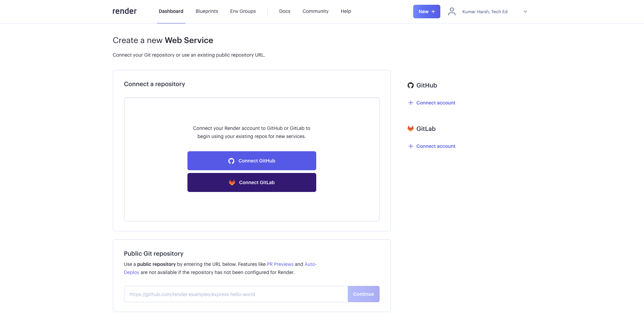Click the user profile avatar icon
The image size is (644, 331).
(451, 12)
